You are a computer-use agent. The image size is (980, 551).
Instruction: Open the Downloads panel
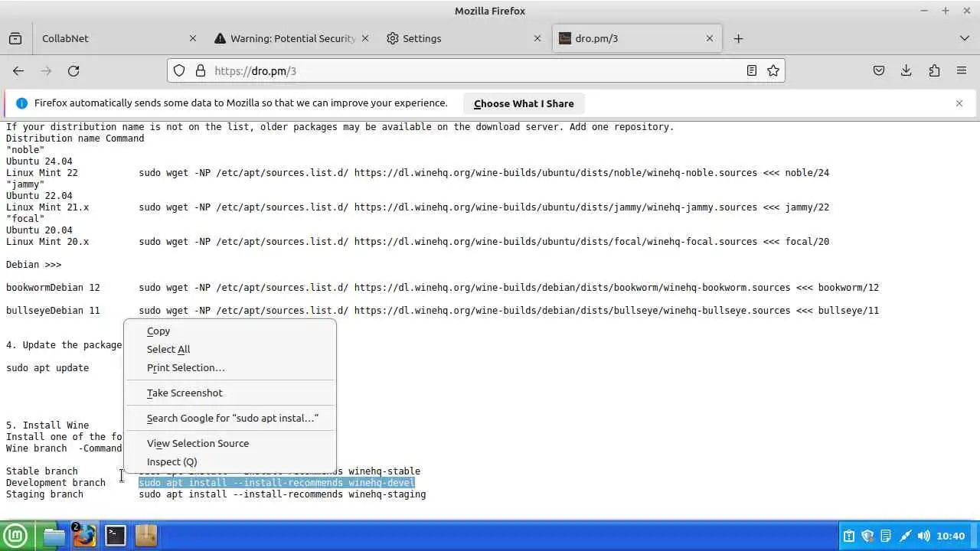(906, 70)
